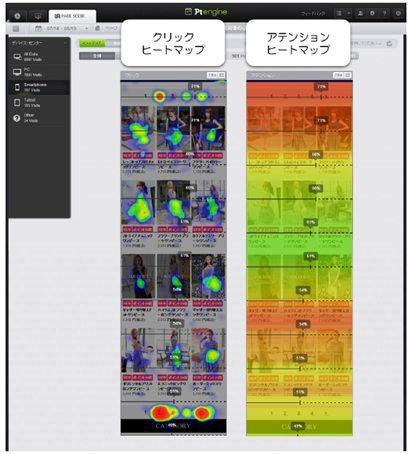
Task: Open the monitor icon tab
Action: 38,16
